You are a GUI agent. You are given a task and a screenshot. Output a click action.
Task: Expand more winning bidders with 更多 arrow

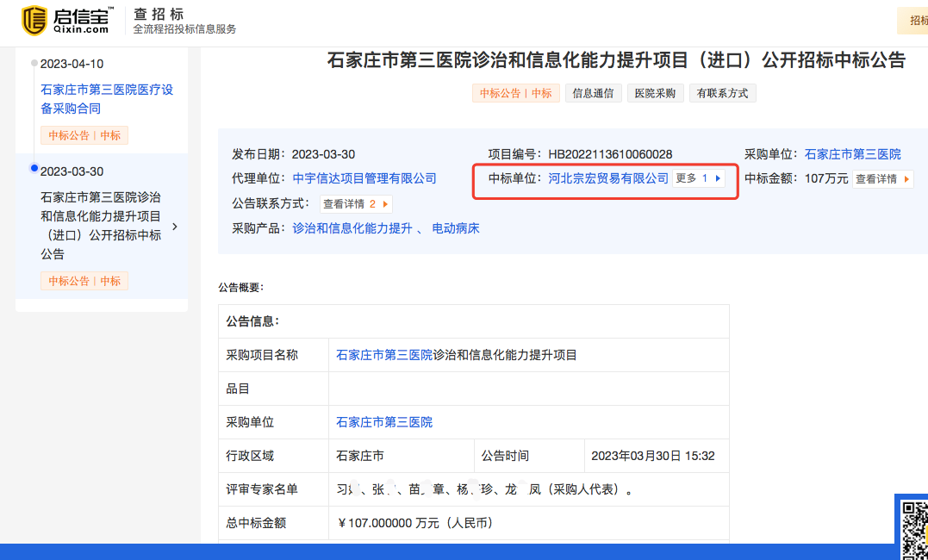699,178
